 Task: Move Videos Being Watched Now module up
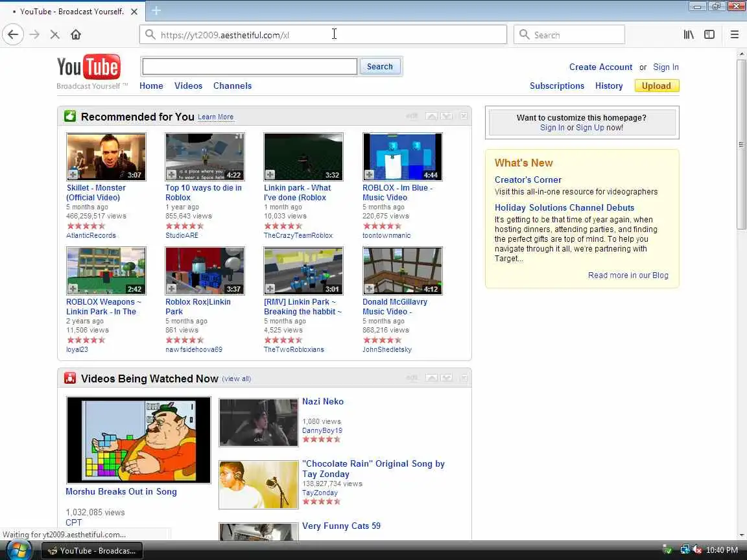click(432, 378)
